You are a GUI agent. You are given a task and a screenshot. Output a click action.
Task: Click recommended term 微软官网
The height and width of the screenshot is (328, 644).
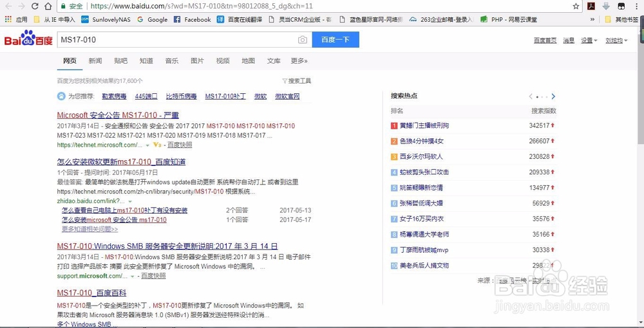287,96
